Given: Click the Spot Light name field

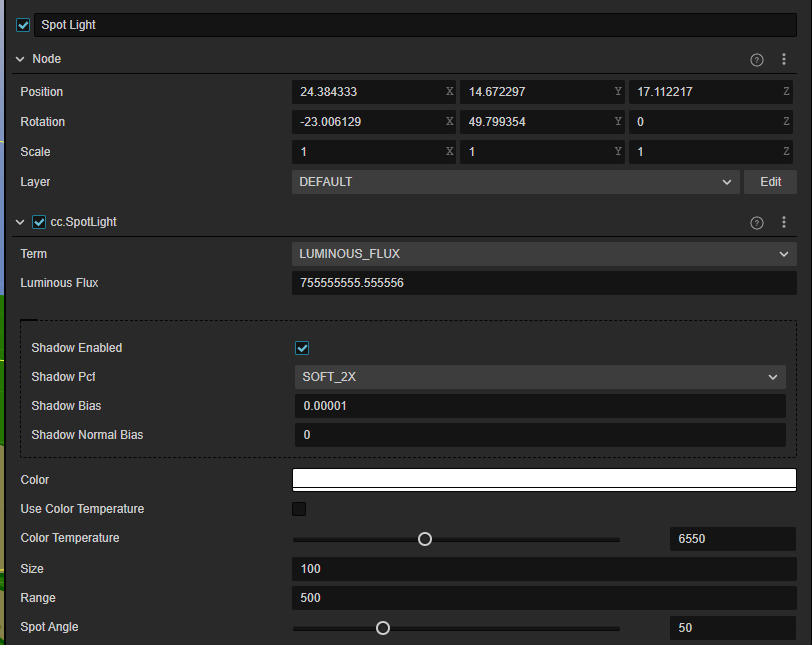Looking at the screenshot, I should tap(415, 25).
